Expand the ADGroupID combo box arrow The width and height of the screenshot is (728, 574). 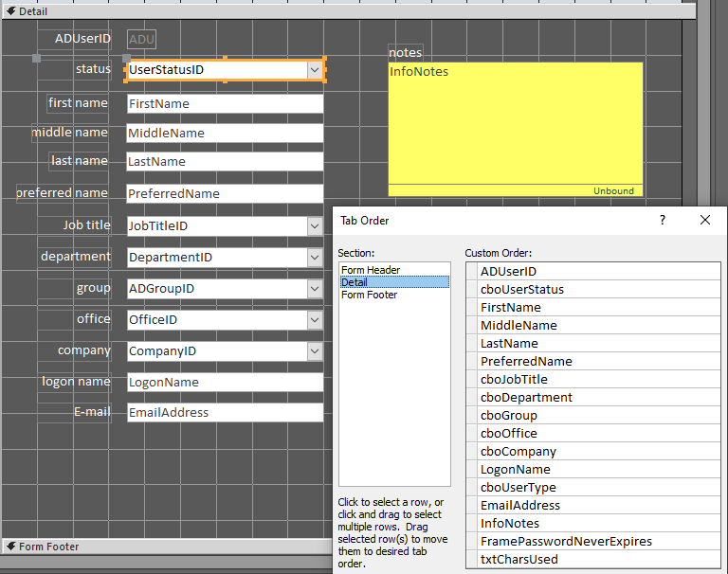315,289
